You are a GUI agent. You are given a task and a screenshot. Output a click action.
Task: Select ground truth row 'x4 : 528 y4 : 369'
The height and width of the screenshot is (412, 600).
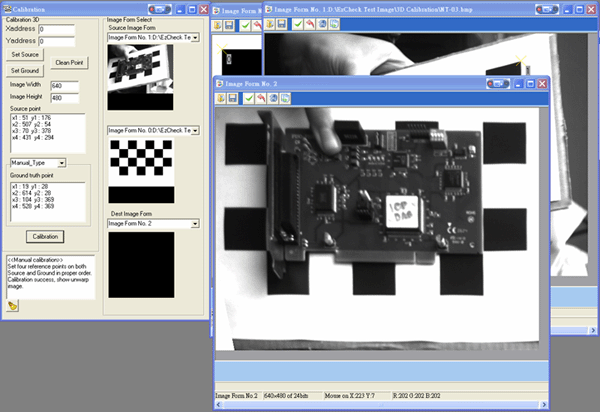point(33,206)
